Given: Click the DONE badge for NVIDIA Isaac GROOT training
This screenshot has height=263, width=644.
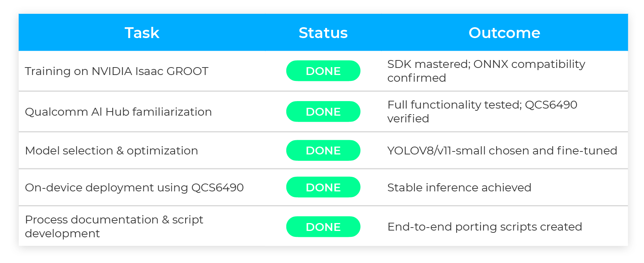Looking at the screenshot, I should coord(323,71).
